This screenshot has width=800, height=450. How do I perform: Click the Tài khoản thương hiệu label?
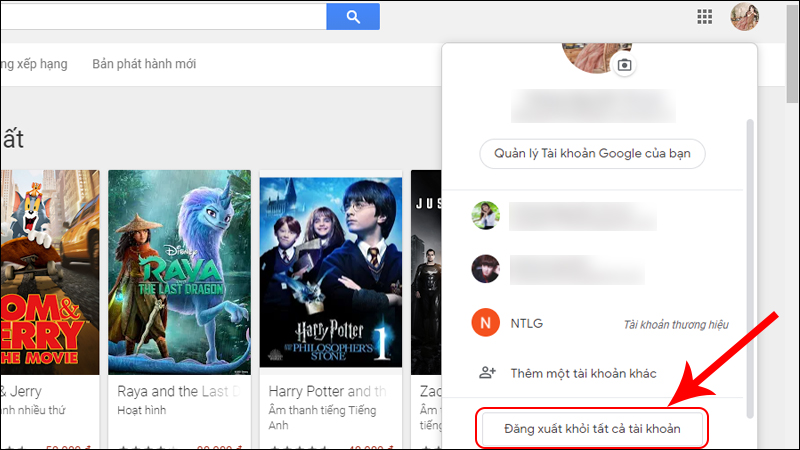click(x=676, y=324)
